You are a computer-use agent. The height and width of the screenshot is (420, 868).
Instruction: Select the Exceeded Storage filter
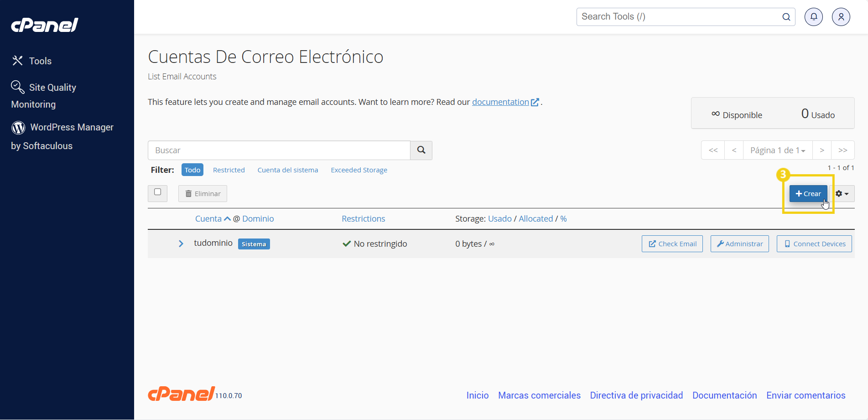(x=359, y=170)
